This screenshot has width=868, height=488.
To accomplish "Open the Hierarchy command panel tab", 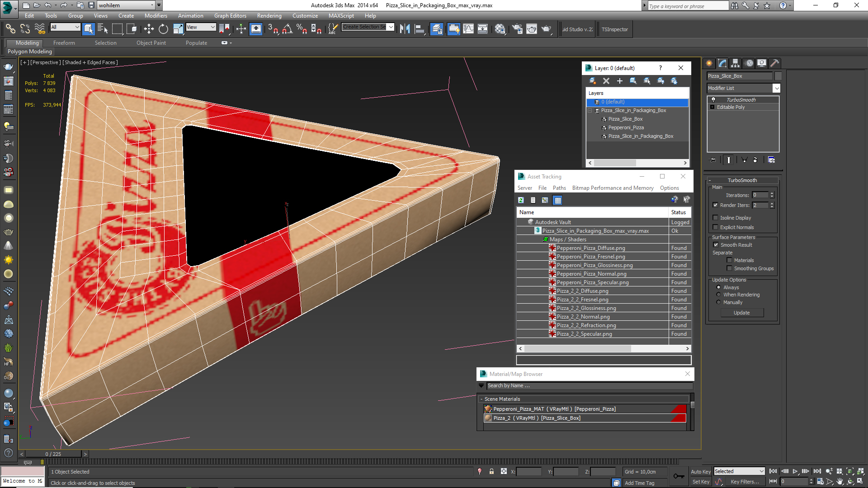I will point(736,63).
